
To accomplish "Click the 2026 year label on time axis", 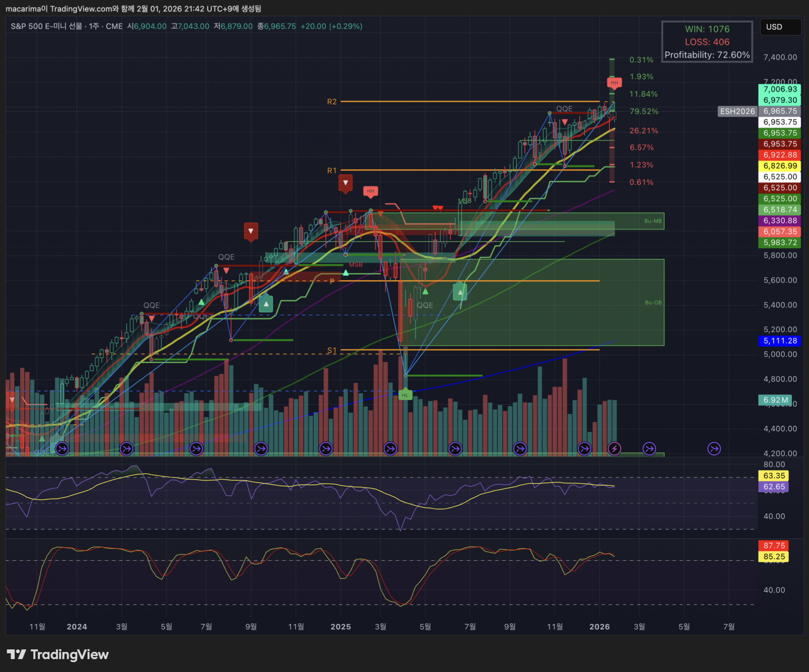I will [x=599, y=626].
